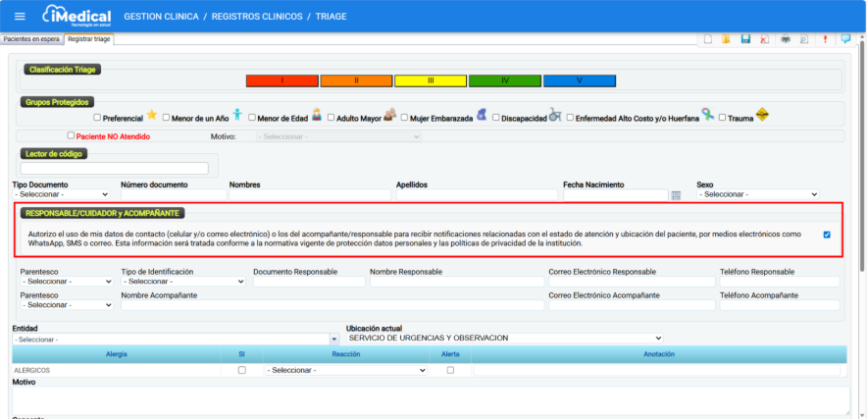
Task: Check the Preferencial checkbox
Action: click(97, 118)
